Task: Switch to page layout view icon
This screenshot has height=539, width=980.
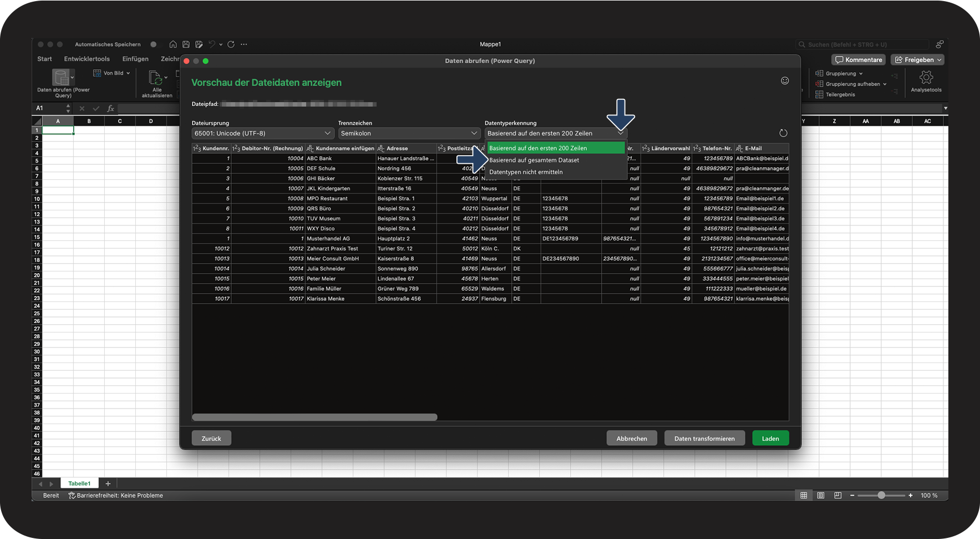Action: pos(821,495)
